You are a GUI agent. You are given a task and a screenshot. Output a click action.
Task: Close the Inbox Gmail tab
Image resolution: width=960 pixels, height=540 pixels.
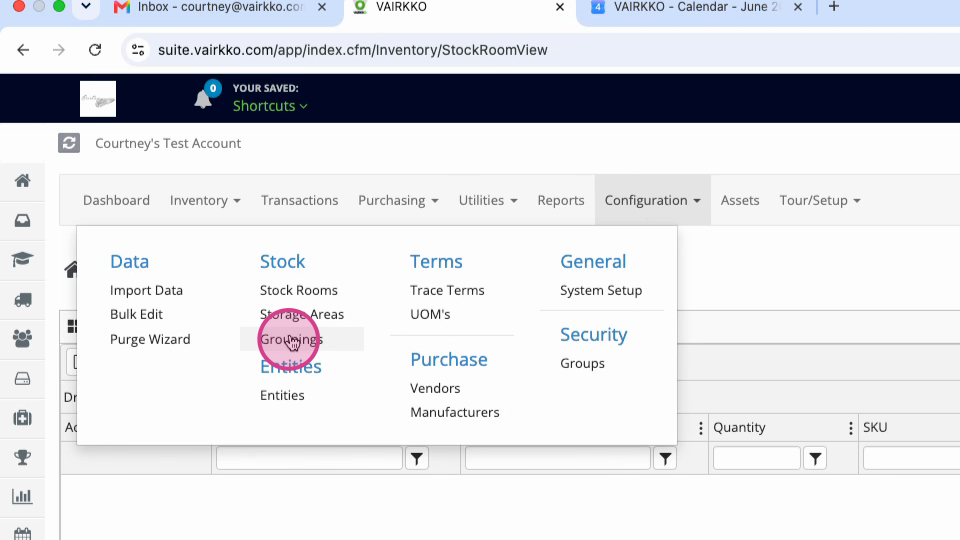tap(322, 7)
